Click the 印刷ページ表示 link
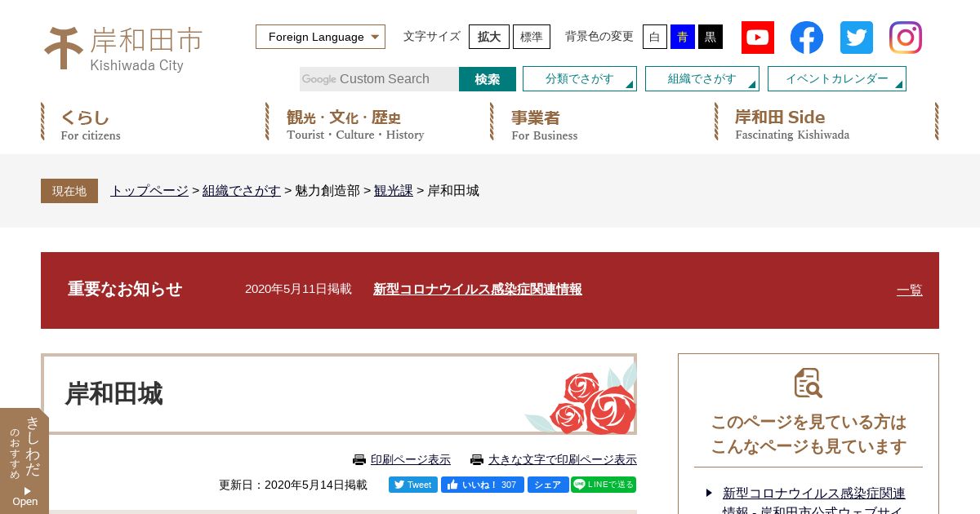The height and width of the screenshot is (514, 980). (x=411, y=460)
